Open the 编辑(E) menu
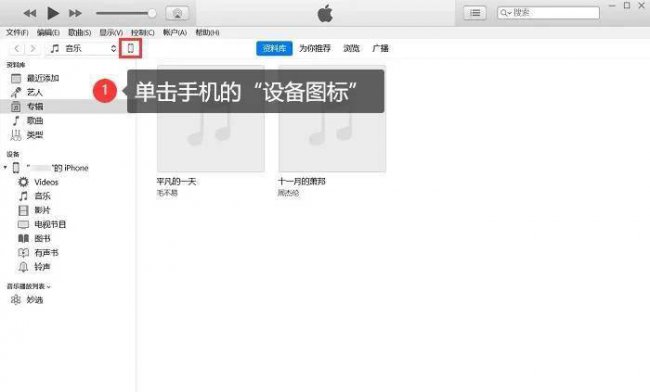 (x=48, y=32)
